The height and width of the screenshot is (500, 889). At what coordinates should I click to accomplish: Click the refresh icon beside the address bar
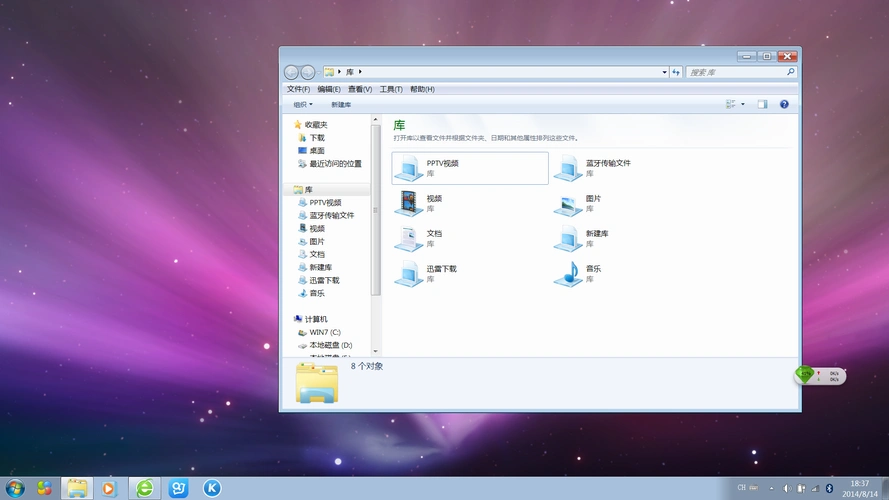[x=676, y=72]
